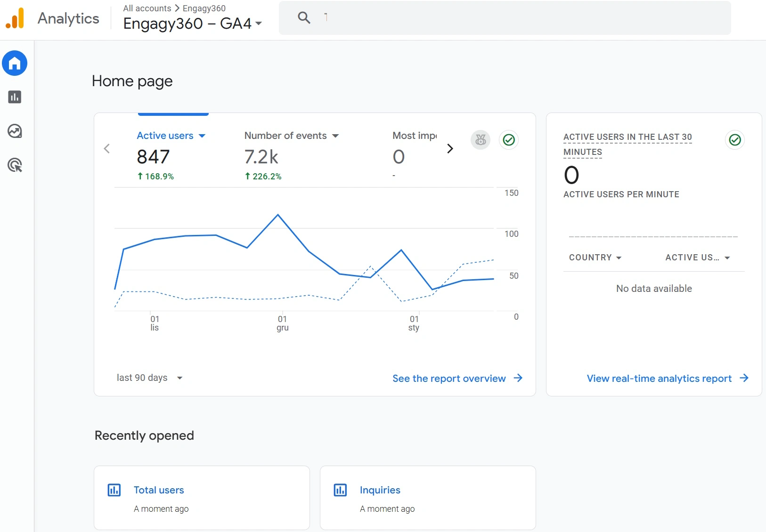Click the search magnifier icon

[x=304, y=18]
